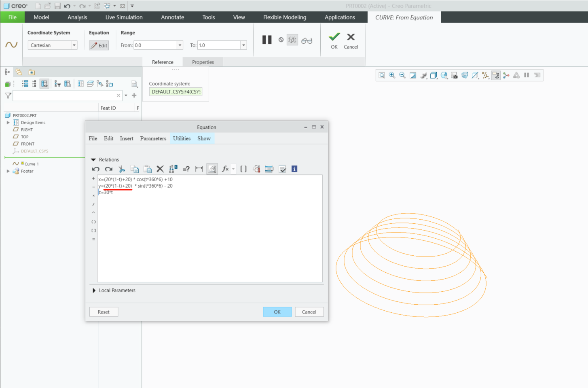This screenshot has height=388, width=588.
Task: Open Insert menu in Equation dialog
Action: point(127,138)
